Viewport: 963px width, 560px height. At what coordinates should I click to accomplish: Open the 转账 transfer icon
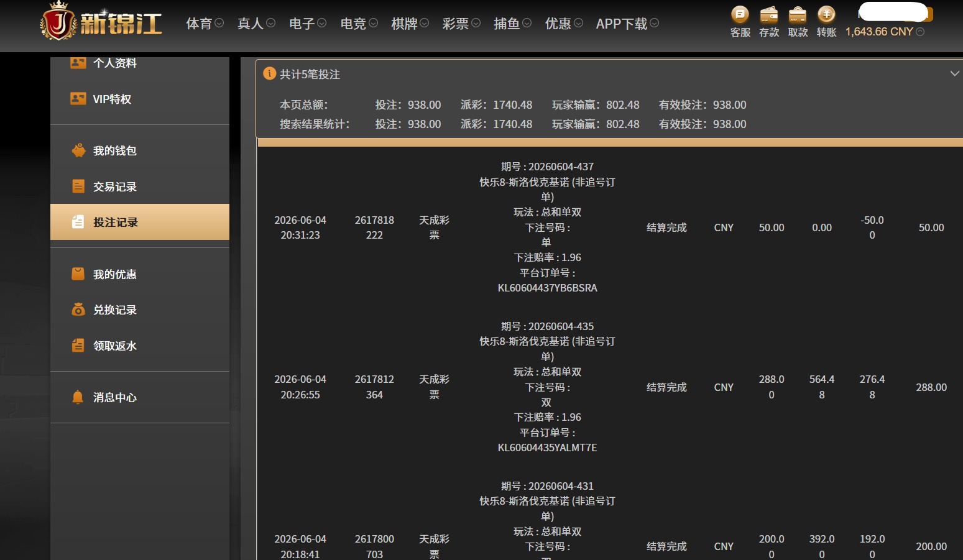pos(826,14)
